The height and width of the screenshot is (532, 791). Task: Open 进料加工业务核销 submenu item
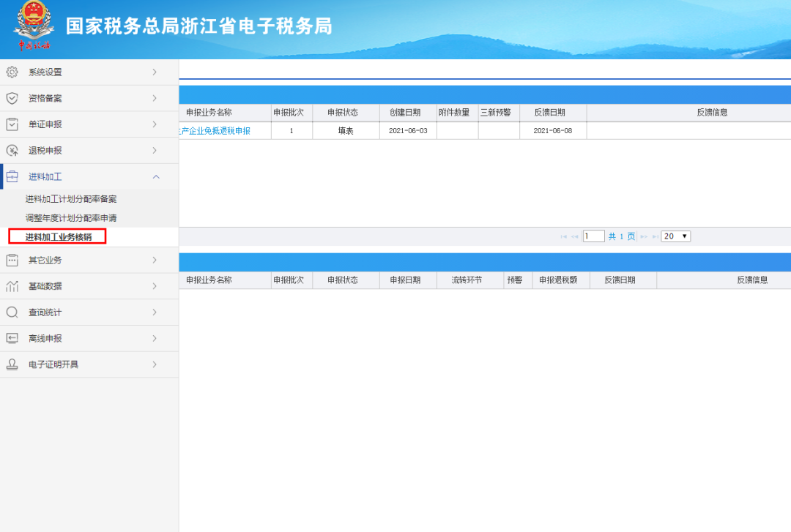[x=59, y=237]
